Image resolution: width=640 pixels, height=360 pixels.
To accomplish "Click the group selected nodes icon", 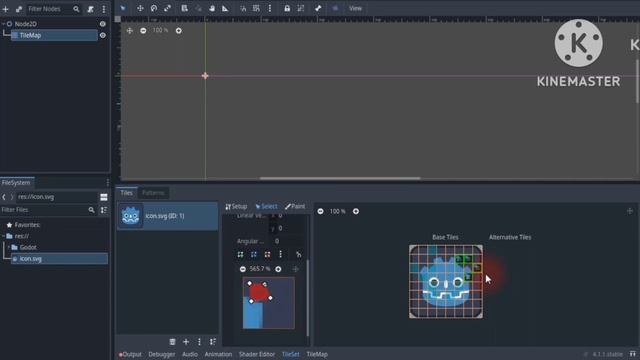I will (x=301, y=8).
